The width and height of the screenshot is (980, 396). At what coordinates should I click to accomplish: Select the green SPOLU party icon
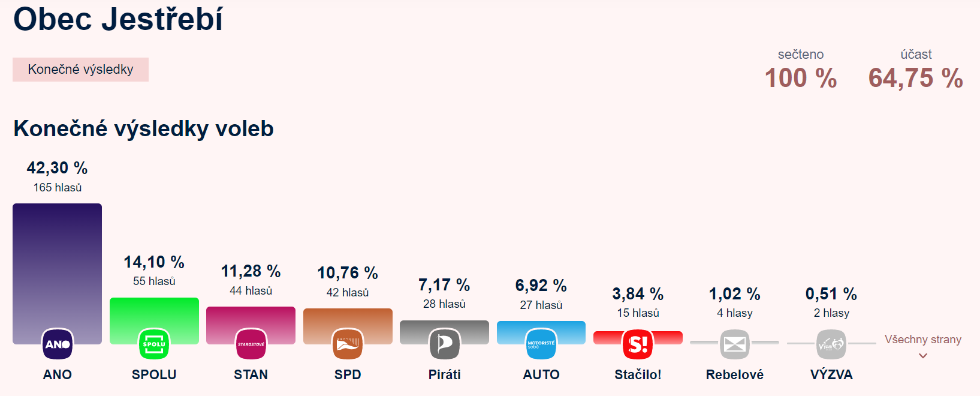click(x=154, y=344)
